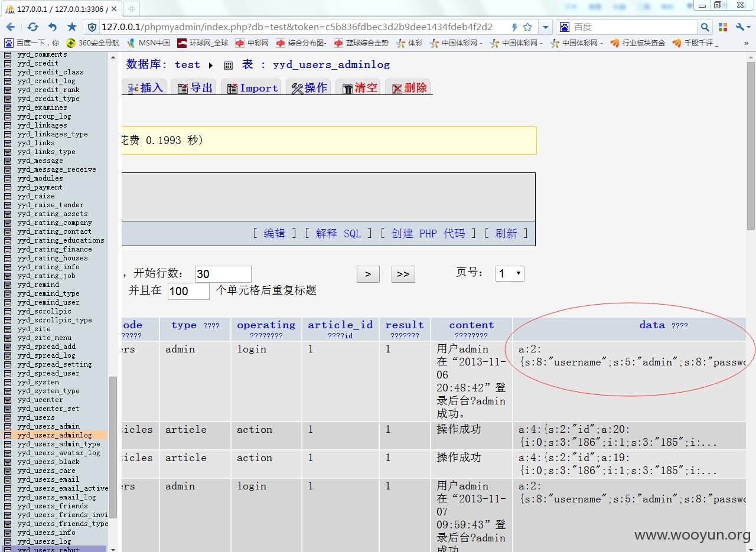This screenshot has height=552, width=756.
Task: Open the 体彩 bookmark
Action: (x=409, y=43)
